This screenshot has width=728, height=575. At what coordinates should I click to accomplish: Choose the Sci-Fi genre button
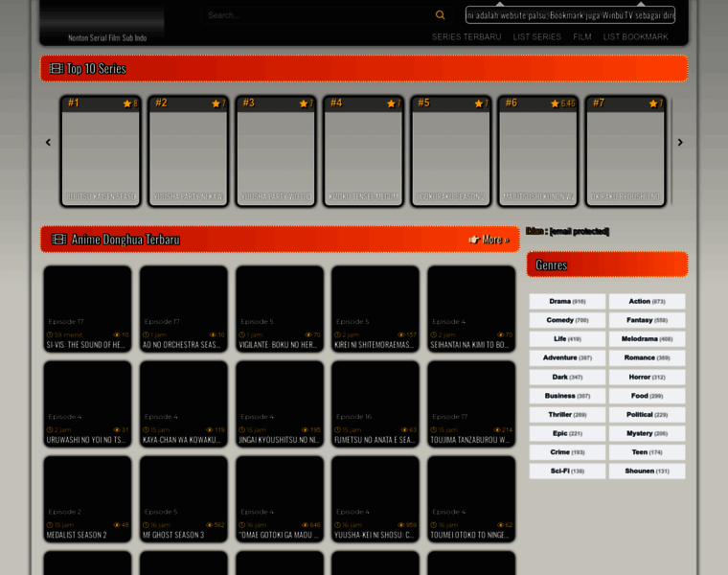coord(567,471)
